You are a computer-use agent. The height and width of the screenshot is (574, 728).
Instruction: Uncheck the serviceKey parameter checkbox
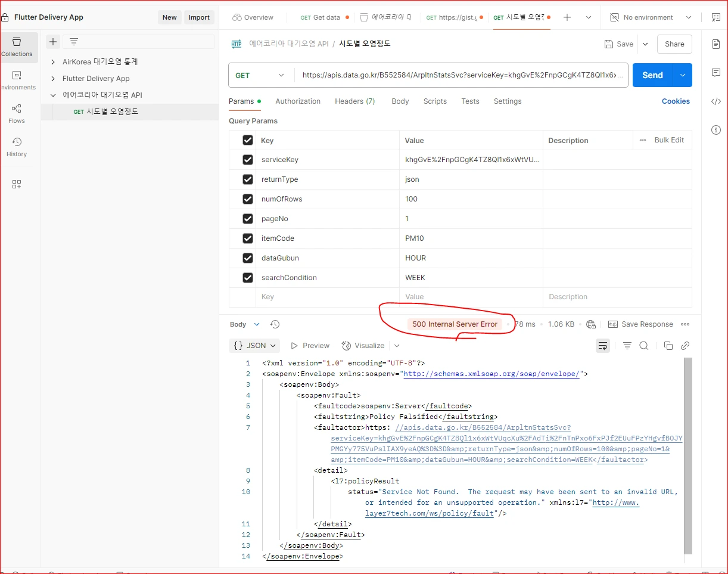[x=248, y=160]
